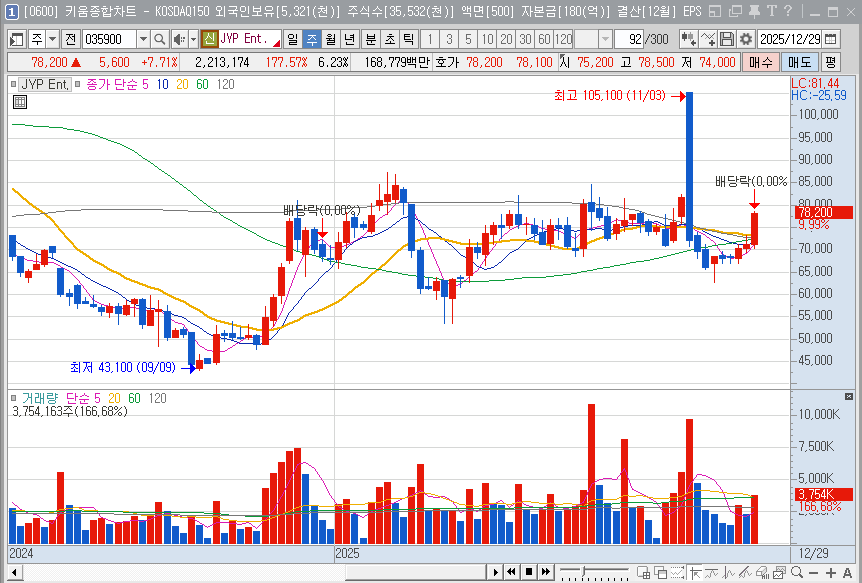Click the 전 button
Screen dimensions: 862x583
coord(70,39)
